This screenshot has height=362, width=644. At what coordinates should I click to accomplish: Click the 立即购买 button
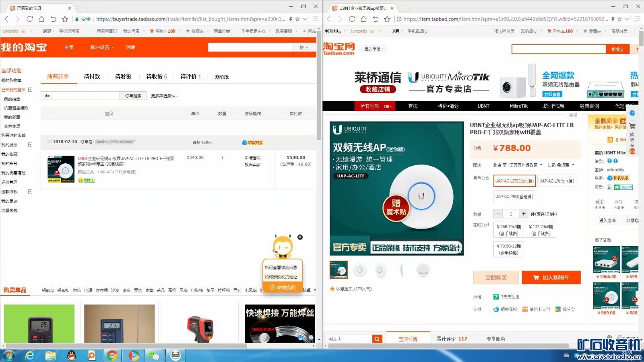(x=496, y=278)
